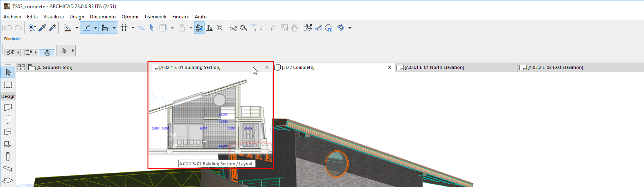Open the Aiuto menu
Viewport: 644px width, 187px height.
click(200, 17)
